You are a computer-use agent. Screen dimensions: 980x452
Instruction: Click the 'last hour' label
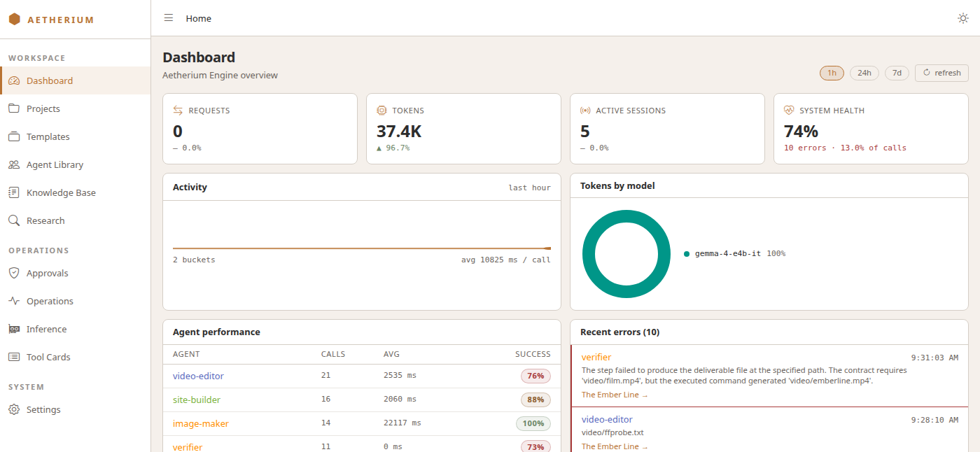(529, 188)
